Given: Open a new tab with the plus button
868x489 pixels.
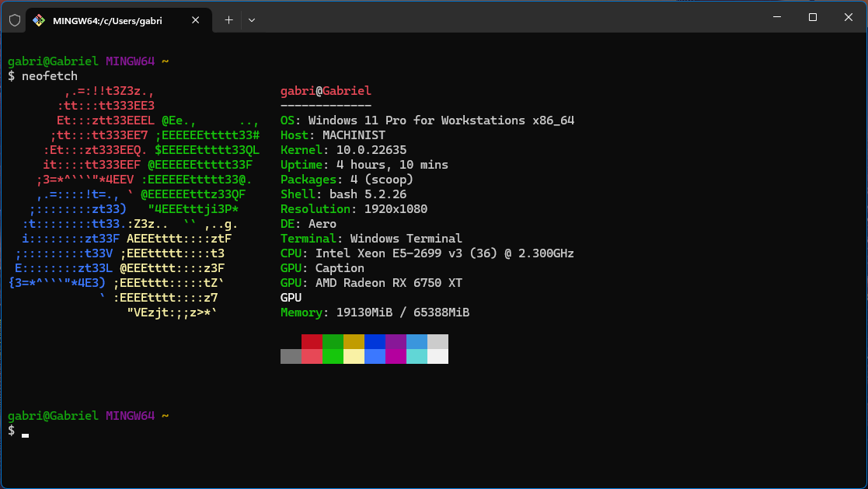Looking at the screenshot, I should [228, 20].
